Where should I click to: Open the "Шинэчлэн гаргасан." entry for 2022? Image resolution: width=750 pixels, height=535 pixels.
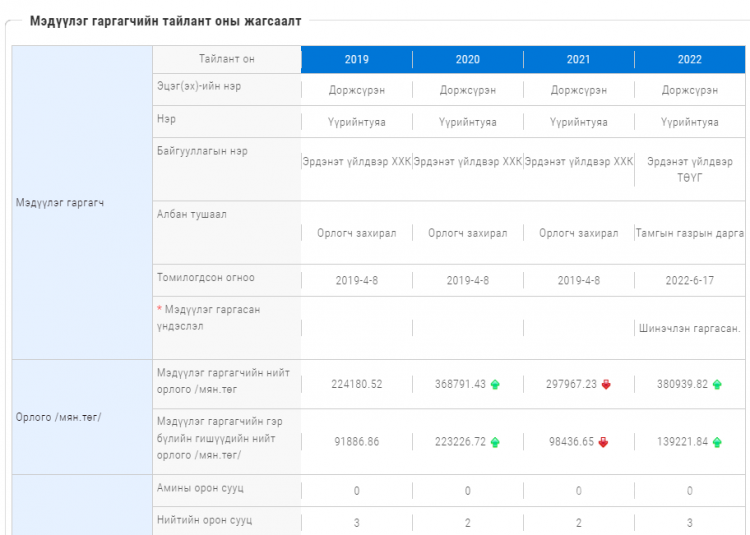pos(690,328)
